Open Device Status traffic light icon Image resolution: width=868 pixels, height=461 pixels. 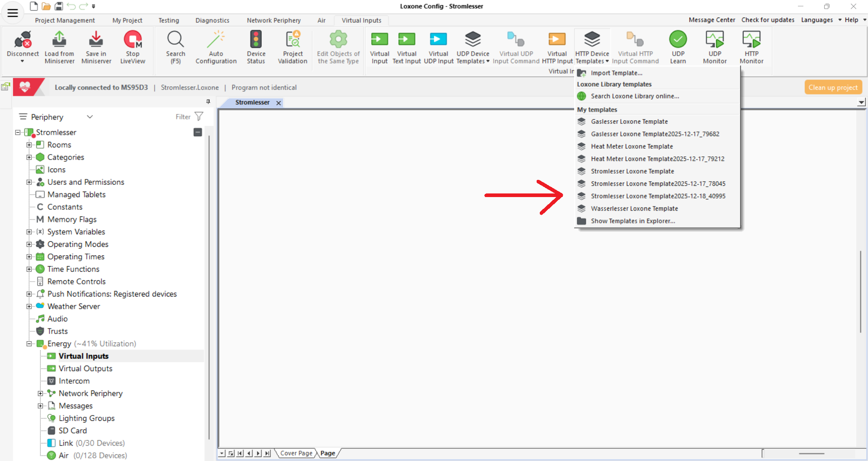(256, 41)
